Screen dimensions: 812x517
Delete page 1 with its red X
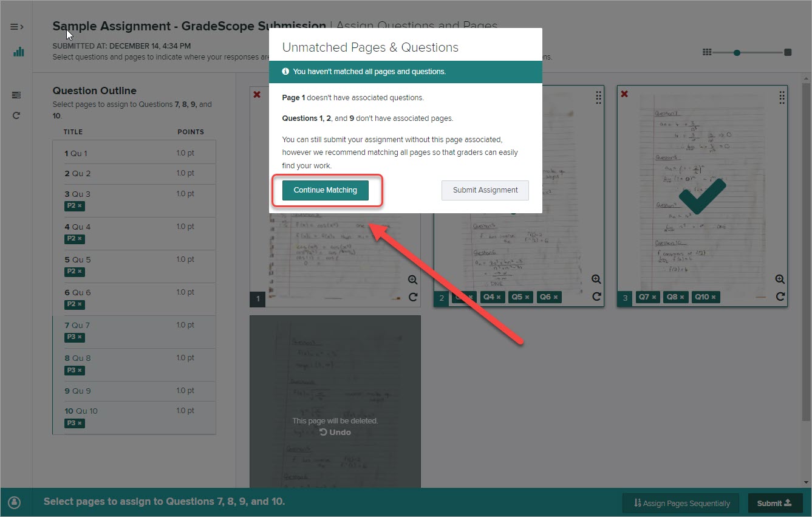pos(257,94)
